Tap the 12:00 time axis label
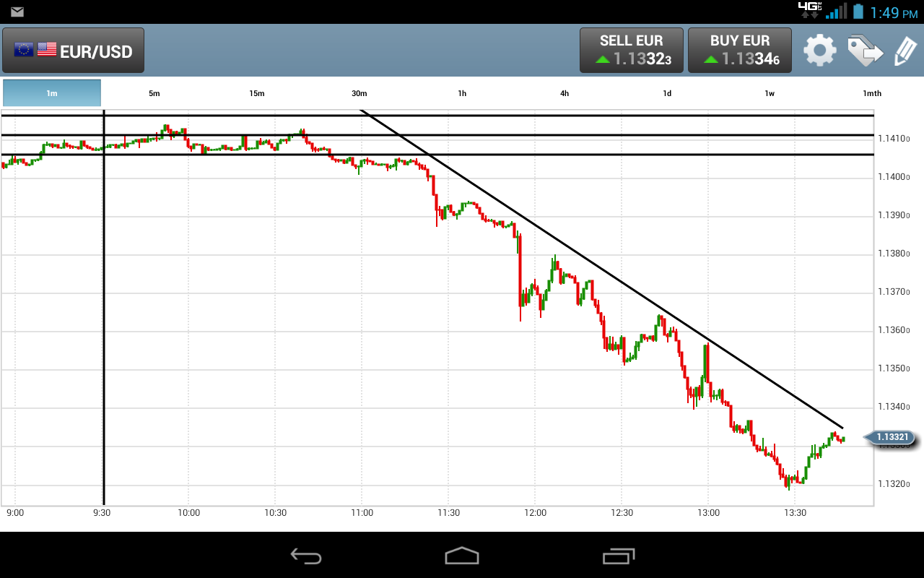 (x=535, y=513)
